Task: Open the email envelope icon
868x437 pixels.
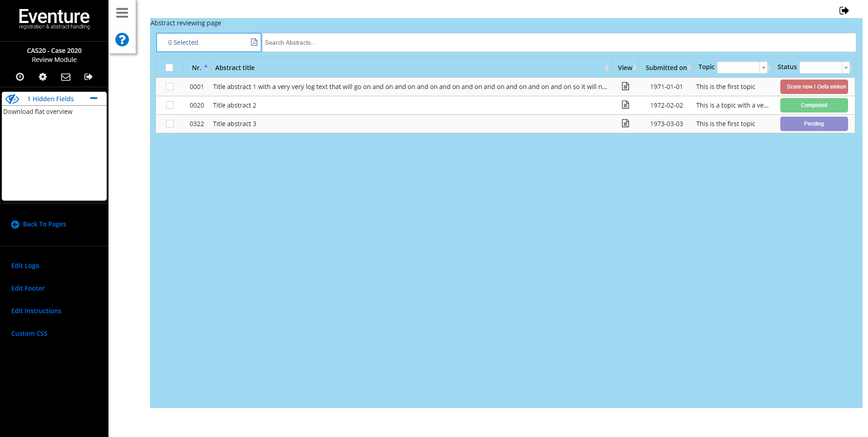Action: 66,77
